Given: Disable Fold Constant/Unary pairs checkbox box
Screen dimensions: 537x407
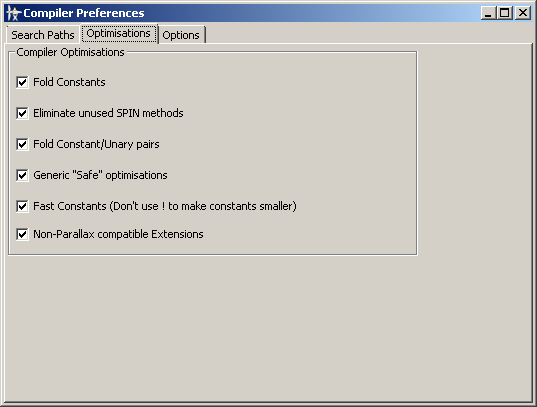Looking at the screenshot, I should [x=22, y=144].
